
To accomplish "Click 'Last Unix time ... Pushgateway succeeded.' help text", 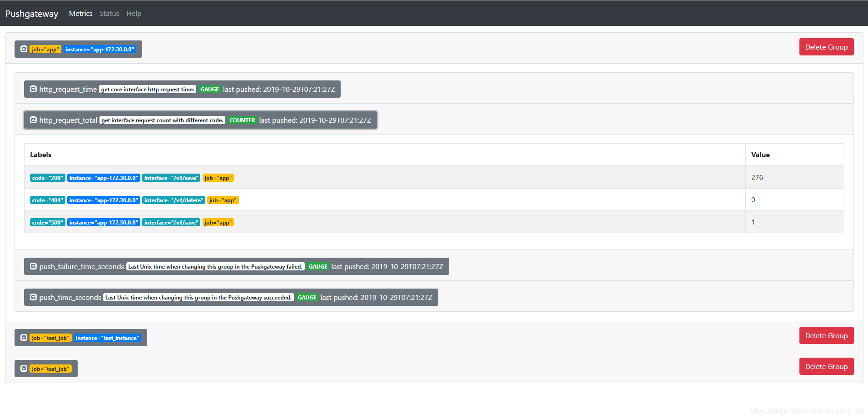I will click(198, 298).
